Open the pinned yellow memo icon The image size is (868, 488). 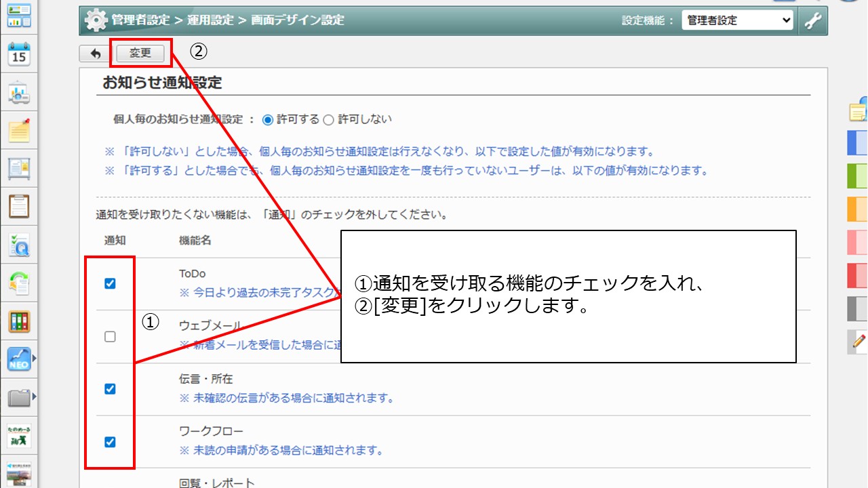[x=19, y=130]
